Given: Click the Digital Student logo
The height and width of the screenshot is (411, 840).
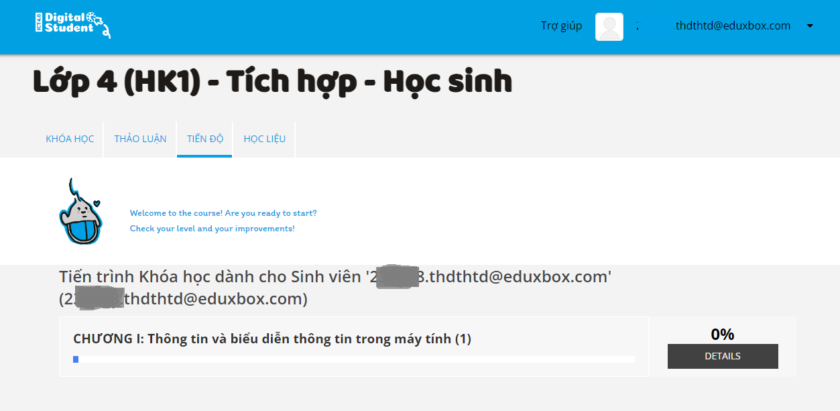Looking at the screenshot, I should pyautogui.click(x=73, y=25).
